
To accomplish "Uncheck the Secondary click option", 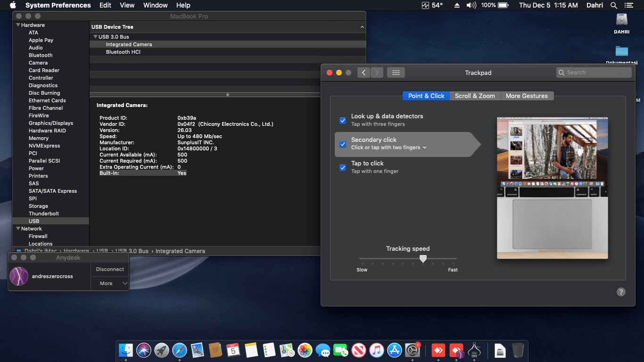I will 343,144.
